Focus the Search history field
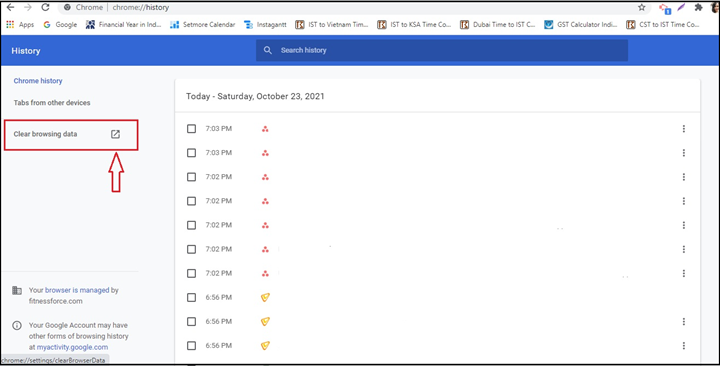This screenshot has width=720, height=366. pyautogui.click(x=442, y=51)
